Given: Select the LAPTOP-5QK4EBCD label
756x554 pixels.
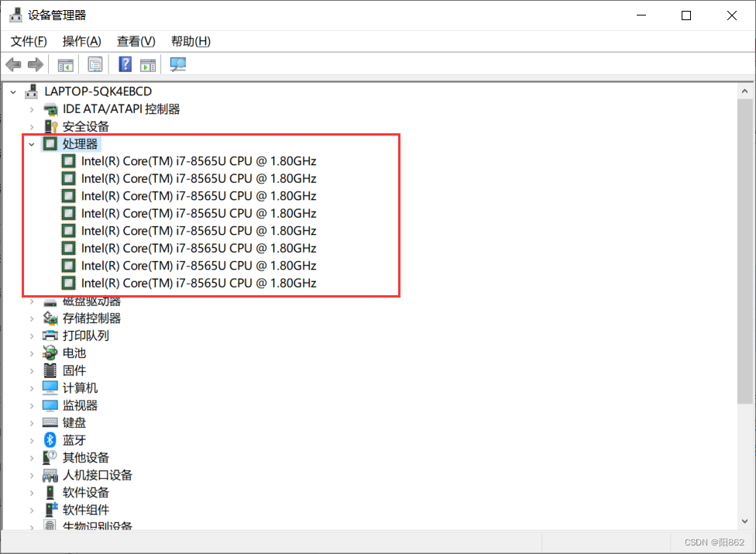Looking at the screenshot, I should coord(98,91).
